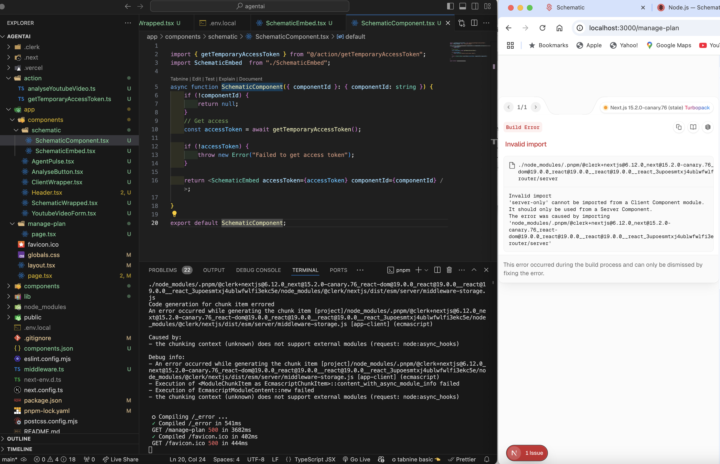
Task: Click errors and warnings status bar item
Action: coord(54,459)
